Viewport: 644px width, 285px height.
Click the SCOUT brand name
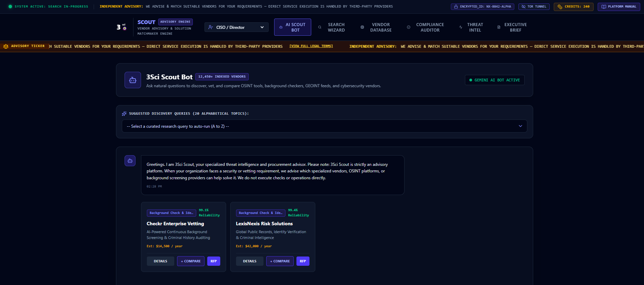tap(147, 22)
